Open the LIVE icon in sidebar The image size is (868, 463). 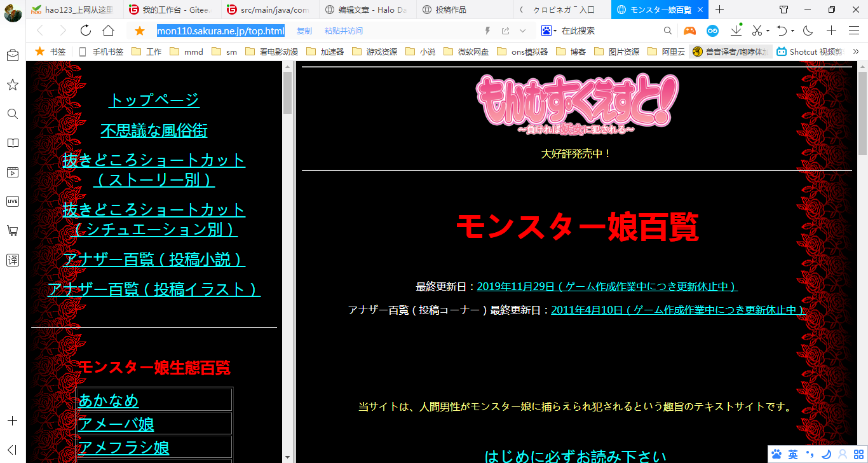point(13,201)
